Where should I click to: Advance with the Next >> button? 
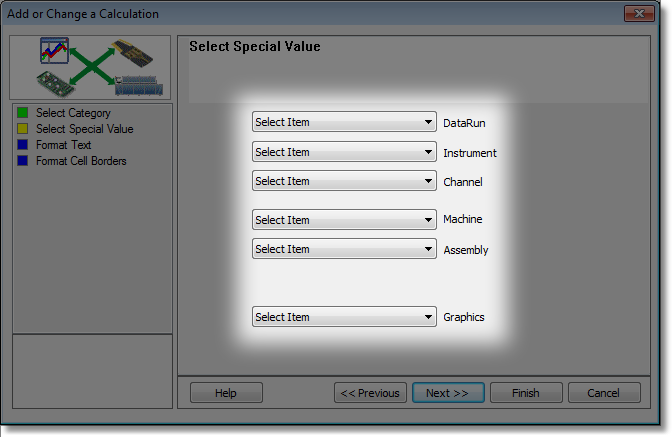point(448,392)
